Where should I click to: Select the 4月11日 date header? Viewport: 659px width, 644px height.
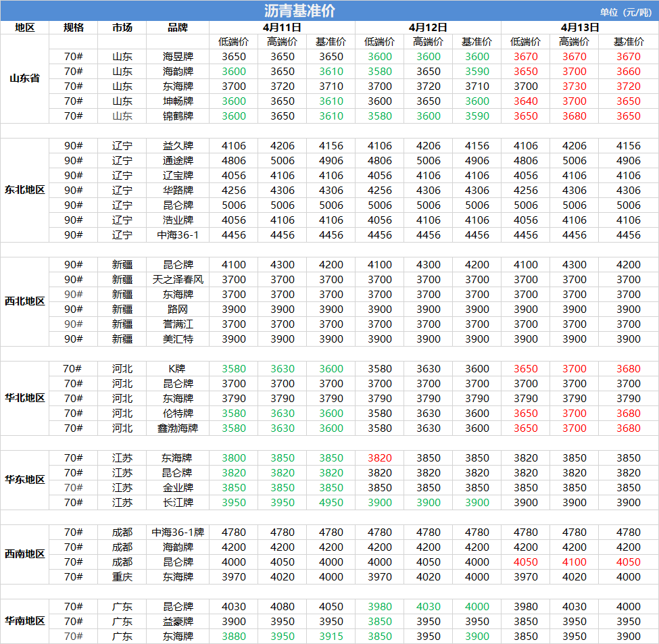(x=282, y=28)
